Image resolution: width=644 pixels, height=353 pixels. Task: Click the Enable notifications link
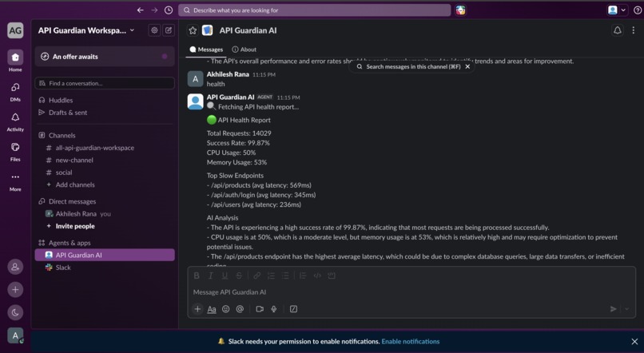[411, 342]
